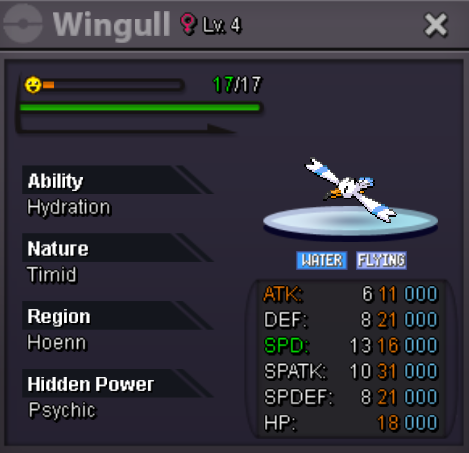Click the Timid nature text

point(52,275)
